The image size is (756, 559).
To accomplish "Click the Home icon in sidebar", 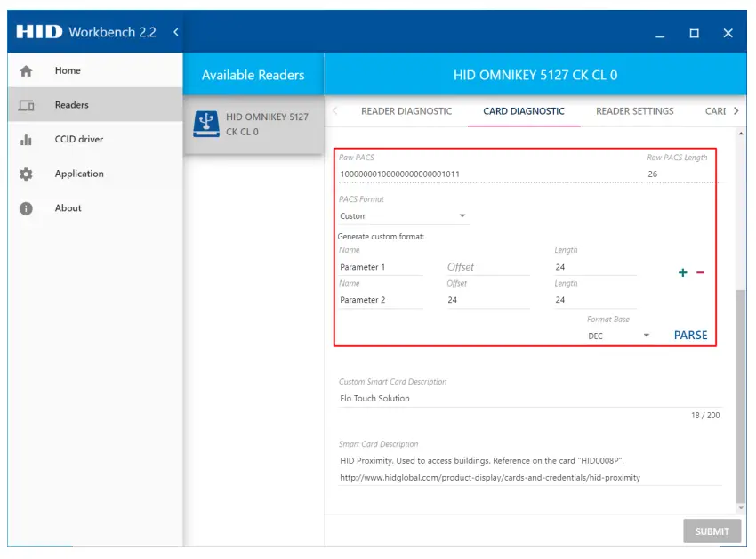I will 26,71.
